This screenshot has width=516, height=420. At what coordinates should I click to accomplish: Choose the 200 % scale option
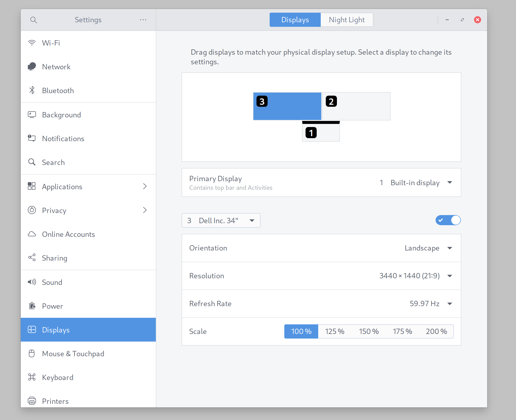436,331
